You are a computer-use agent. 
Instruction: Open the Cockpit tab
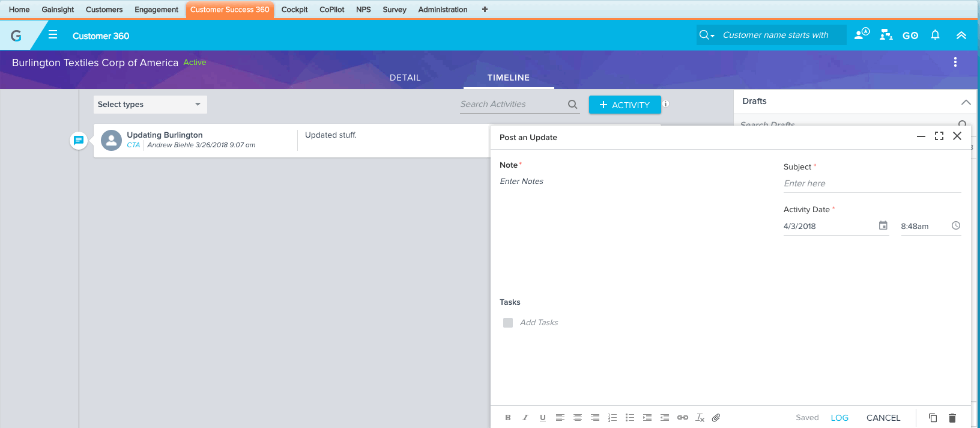coord(294,10)
